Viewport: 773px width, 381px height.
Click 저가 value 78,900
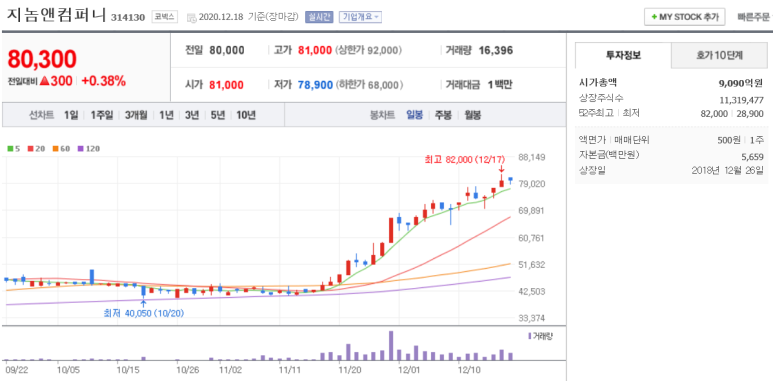[x=316, y=85]
